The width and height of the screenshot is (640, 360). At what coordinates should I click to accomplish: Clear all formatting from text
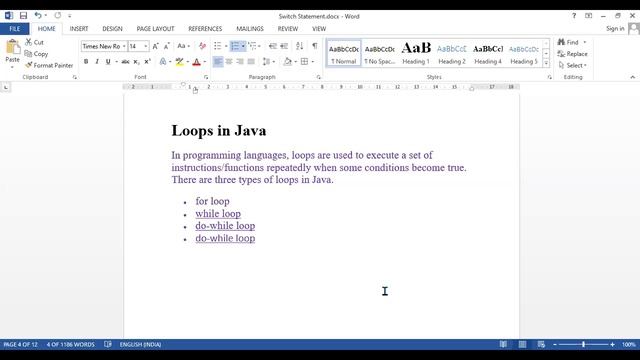(202, 46)
